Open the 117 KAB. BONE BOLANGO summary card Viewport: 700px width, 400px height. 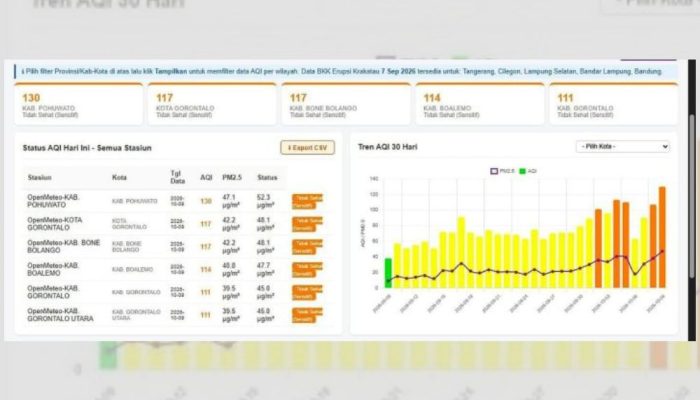(x=346, y=104)
